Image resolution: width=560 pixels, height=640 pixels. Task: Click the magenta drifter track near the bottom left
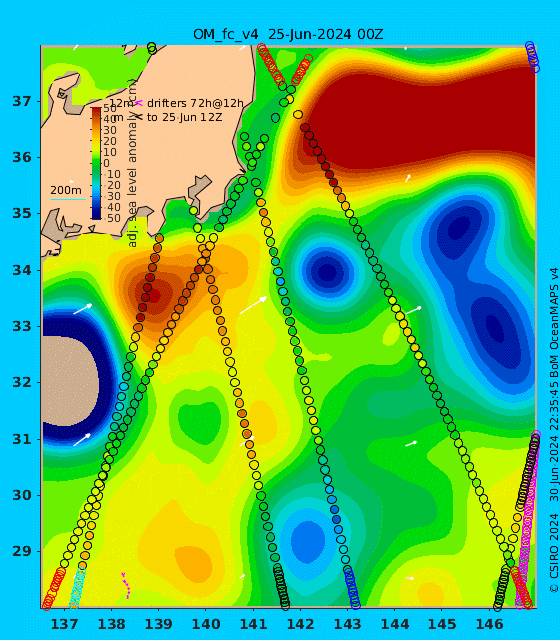click(x=126, y=586)
